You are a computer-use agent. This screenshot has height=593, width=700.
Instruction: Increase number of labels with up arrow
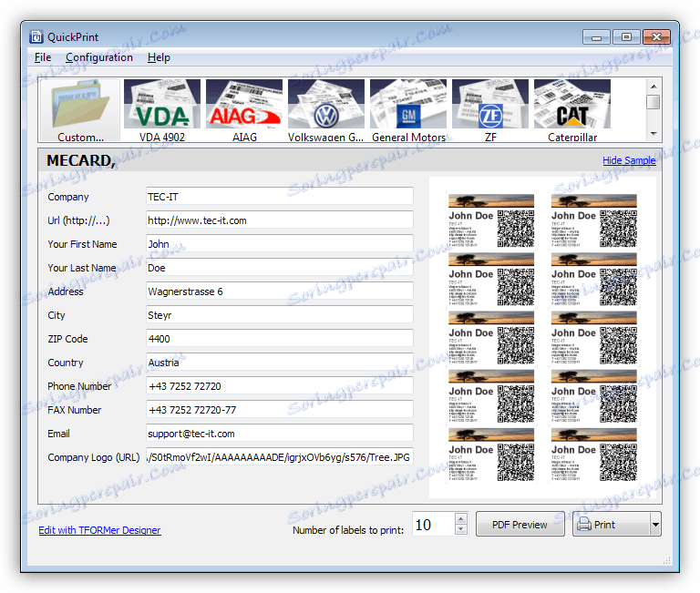click(461, 519)
